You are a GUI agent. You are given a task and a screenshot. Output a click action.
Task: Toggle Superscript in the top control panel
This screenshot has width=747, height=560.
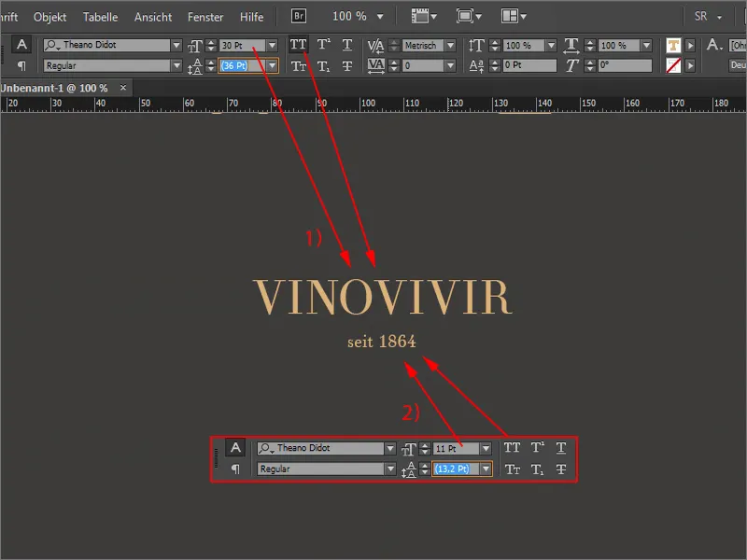(x=324, y=45)
